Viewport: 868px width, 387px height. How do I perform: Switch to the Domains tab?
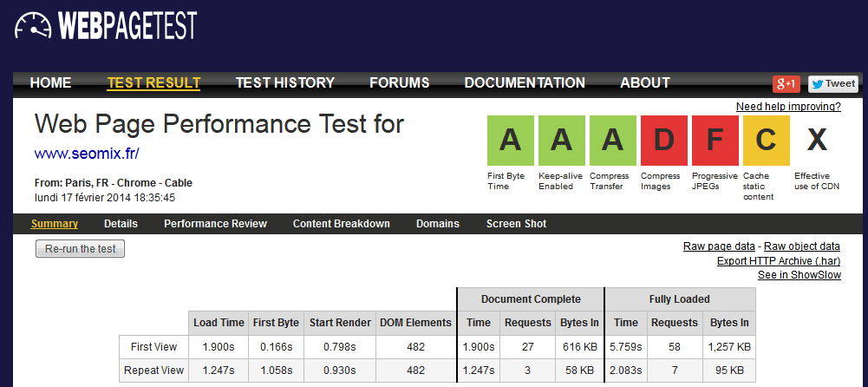click(438, 224)
